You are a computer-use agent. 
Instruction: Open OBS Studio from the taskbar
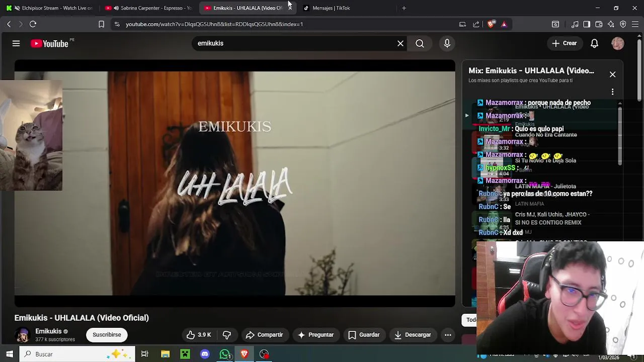click(264, 354)
